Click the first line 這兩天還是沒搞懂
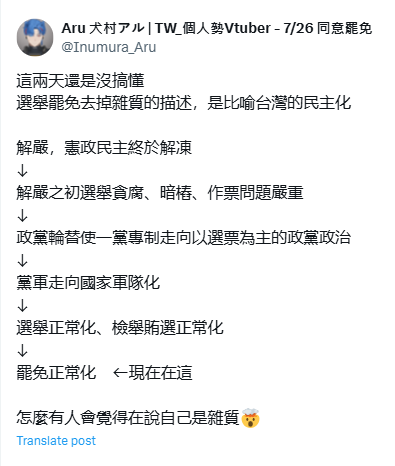The height and width of the screenshot is (466, 395). click(80, 81)
